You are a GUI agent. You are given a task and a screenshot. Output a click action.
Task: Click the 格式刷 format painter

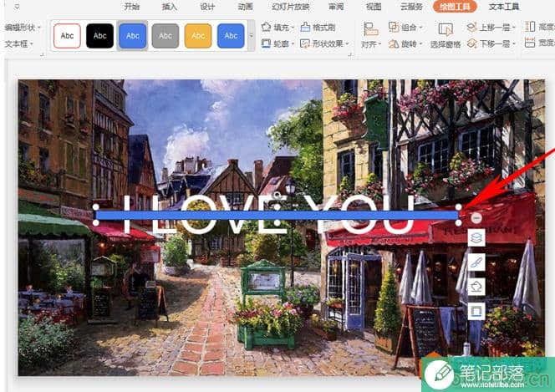click(318, 27)
